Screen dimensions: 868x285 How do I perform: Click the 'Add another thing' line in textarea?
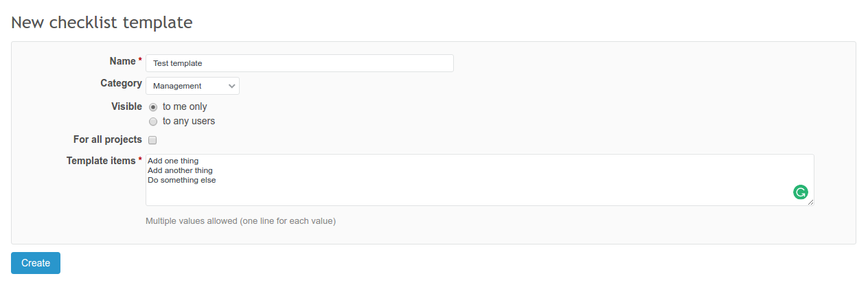[x=180, y=170]
